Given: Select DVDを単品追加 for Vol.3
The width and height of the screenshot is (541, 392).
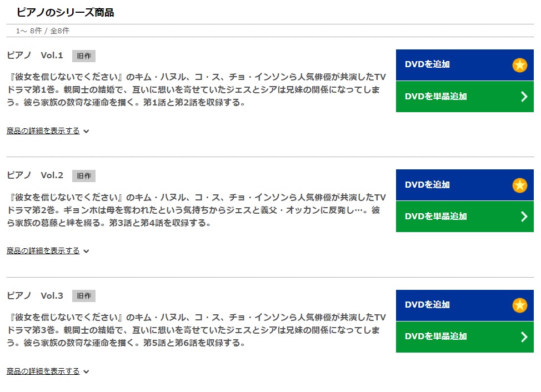Looking at the screenshot, I should pyautogui.click(x=465, y=337).
